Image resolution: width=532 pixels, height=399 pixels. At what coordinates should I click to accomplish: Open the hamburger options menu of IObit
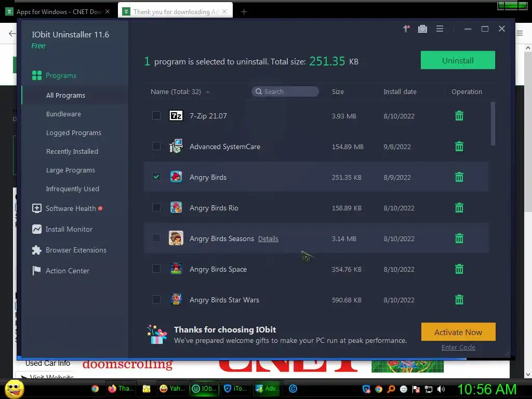click(x=440, y=29)
